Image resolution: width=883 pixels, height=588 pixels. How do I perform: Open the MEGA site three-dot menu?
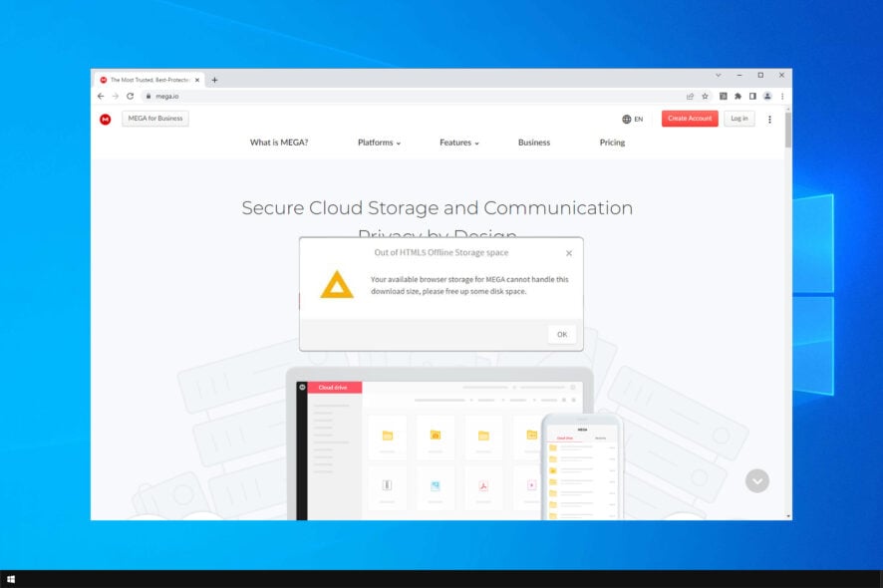point(769,120)
